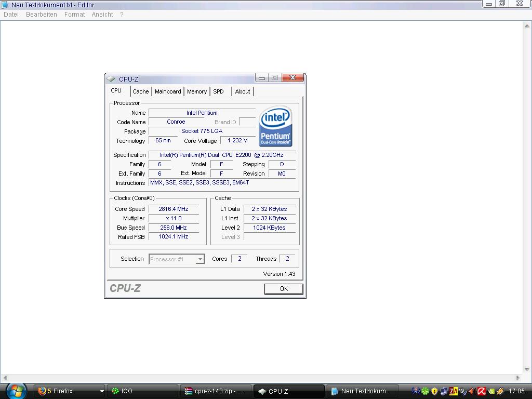Screen dimensions: 532x399
Task: Click the OK button in CPU-Z
Action: pos(284,289)
